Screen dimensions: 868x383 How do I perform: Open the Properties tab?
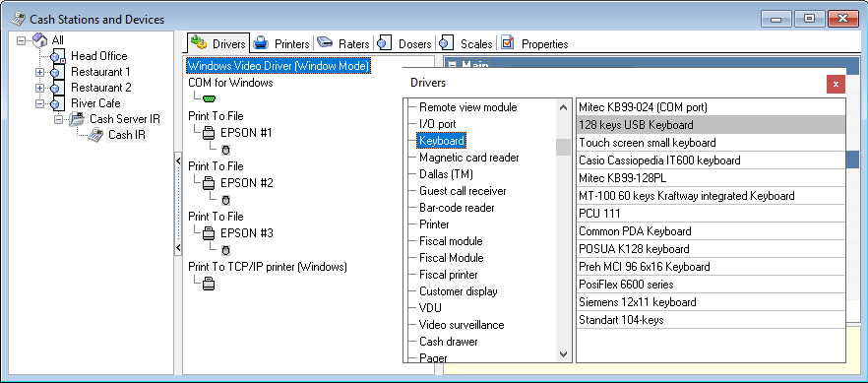coord(534,43)
